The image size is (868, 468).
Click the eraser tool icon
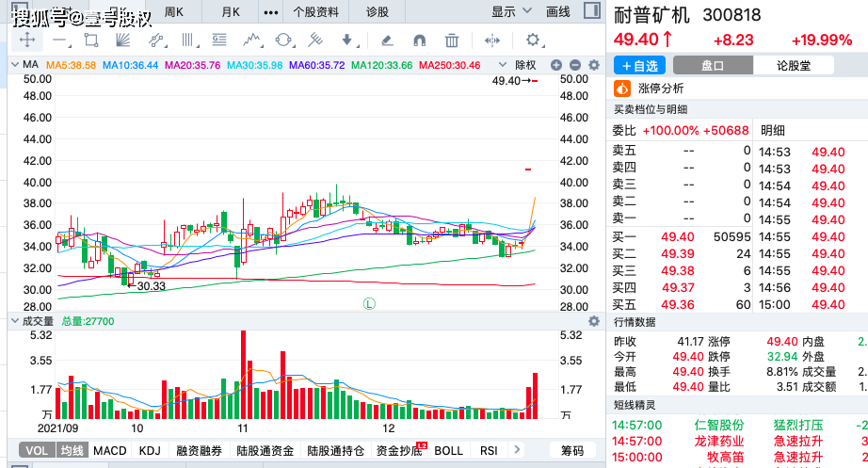388,40
